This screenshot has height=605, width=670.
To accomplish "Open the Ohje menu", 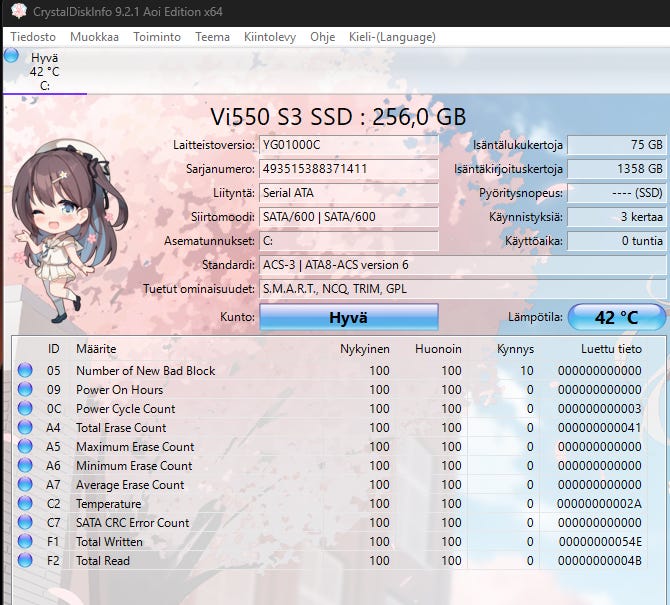I will point(323,37).
